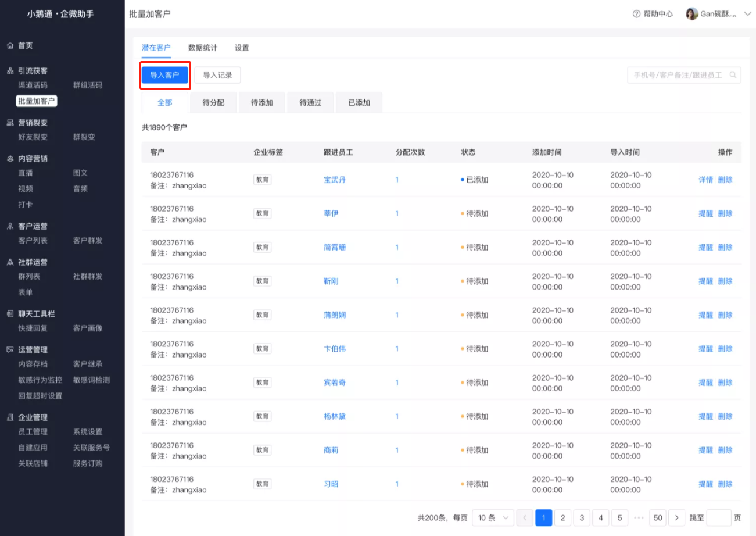Viewport: 756px width, 536px height.
Task: Click the 导入客户 button
Action: point(165,75)
